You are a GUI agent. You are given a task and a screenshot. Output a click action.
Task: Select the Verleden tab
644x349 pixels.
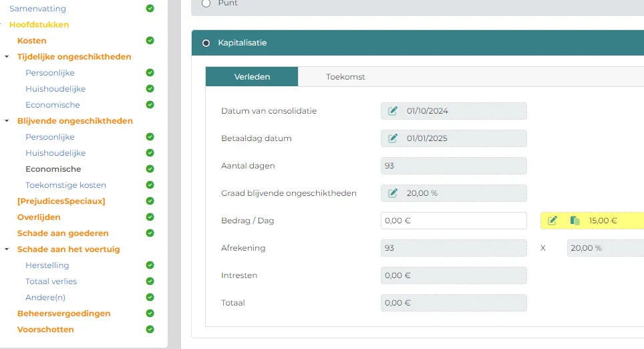(x=252, y=77)
